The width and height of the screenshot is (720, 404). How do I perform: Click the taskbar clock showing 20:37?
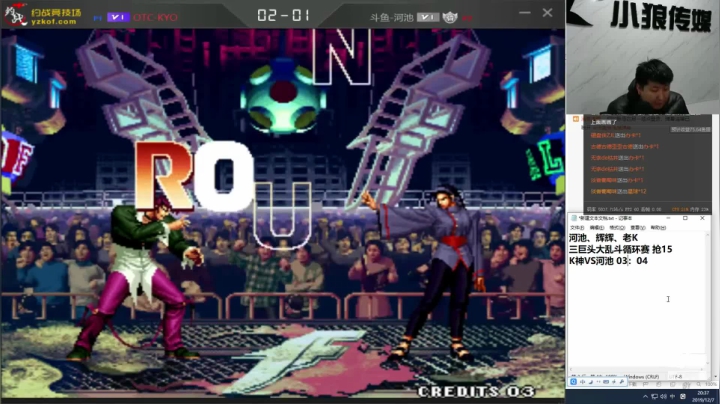click(703, 396)
